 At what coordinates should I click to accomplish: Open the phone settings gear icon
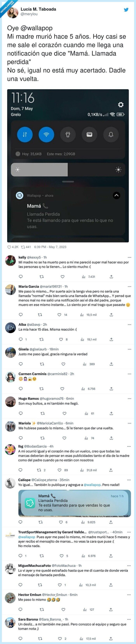click(x=121, y=105)
